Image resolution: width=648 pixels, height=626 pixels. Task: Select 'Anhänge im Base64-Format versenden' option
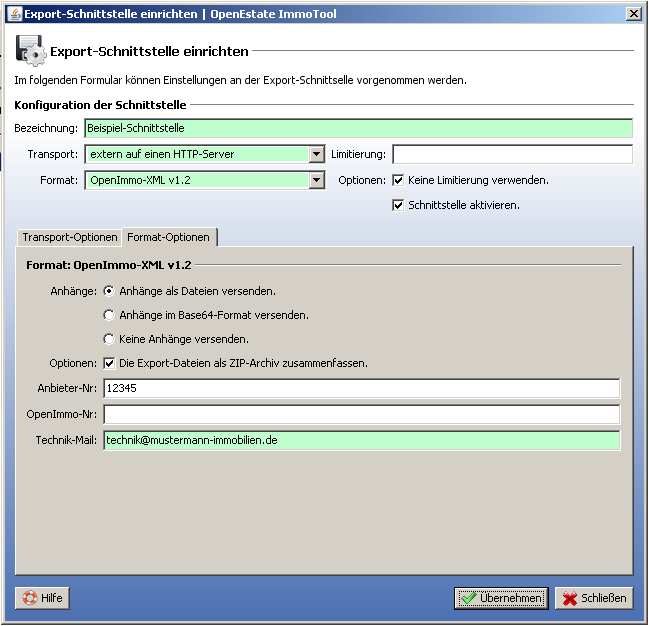109,315
